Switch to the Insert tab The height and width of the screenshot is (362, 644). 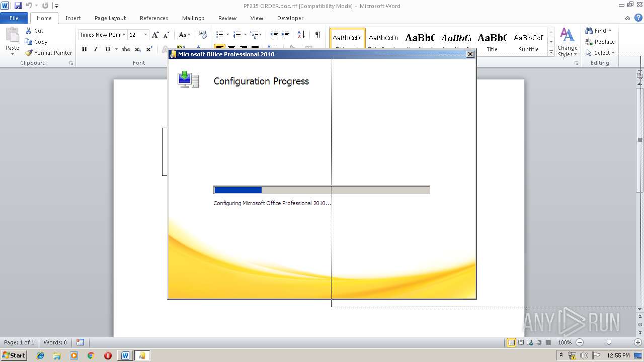[x=73, y=18]
